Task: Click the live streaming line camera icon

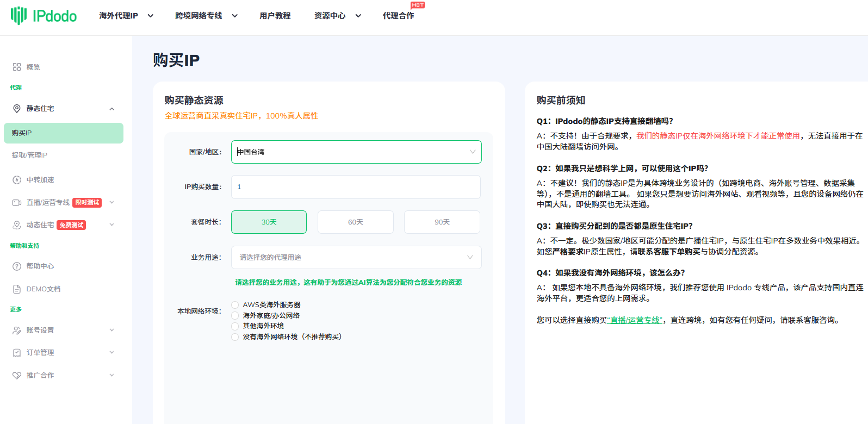Action: click(17, 203)
